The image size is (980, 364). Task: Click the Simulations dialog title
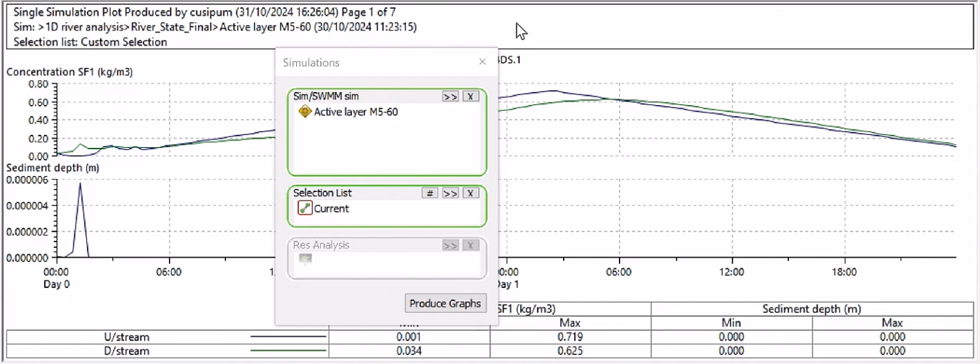coord(311,62)
